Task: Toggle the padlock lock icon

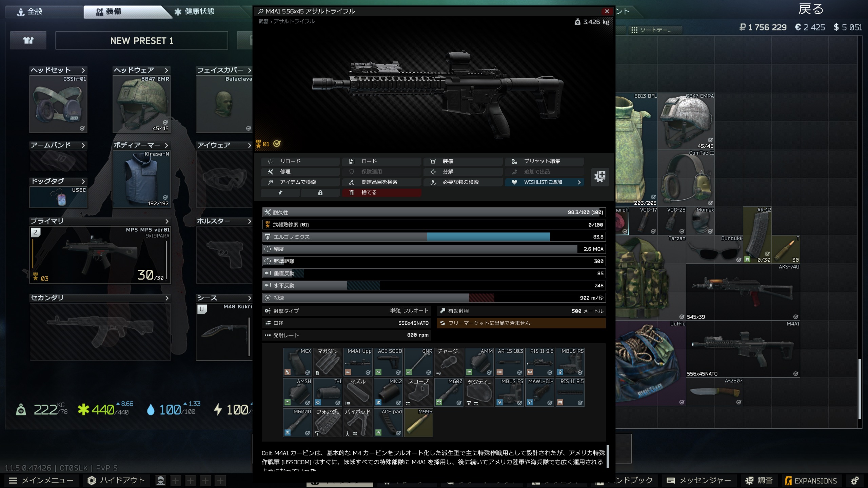Action: pyautogui.click(x=320, y=193)
